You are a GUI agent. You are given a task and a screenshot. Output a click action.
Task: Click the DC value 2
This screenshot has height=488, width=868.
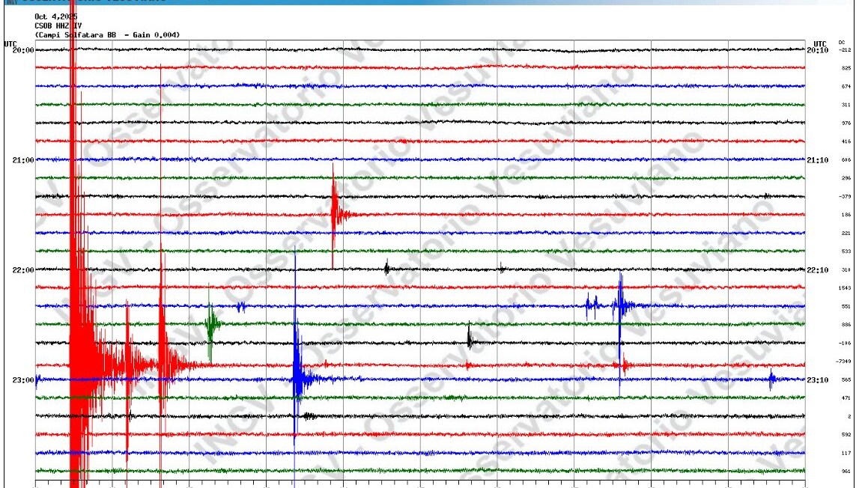[x=849, y=416]
